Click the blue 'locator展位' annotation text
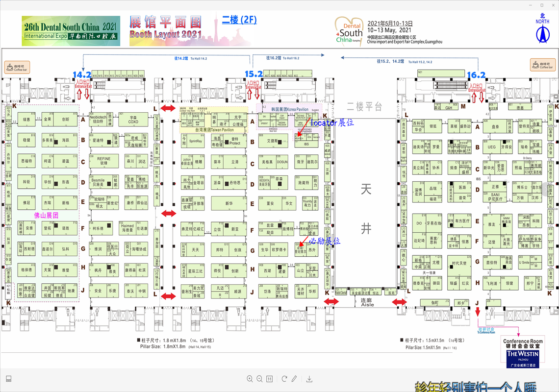Viewport: 559px width, 392px height. (x=332, y=122)
